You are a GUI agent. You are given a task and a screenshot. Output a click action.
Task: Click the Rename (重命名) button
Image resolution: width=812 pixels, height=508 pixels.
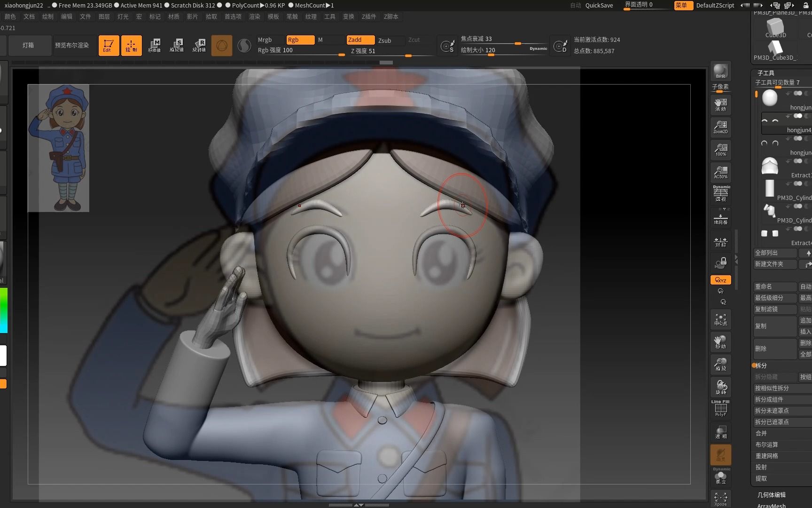[x=775, y=286]
